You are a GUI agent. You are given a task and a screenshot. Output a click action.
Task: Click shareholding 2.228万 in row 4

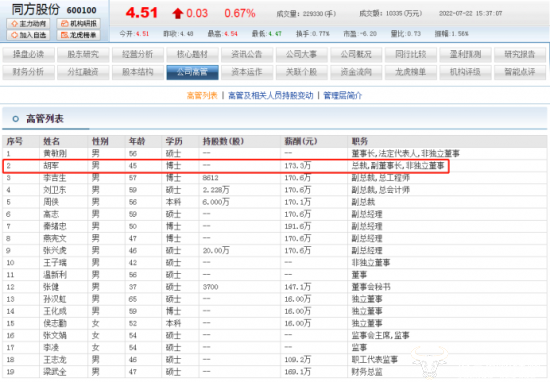(216, 190)
